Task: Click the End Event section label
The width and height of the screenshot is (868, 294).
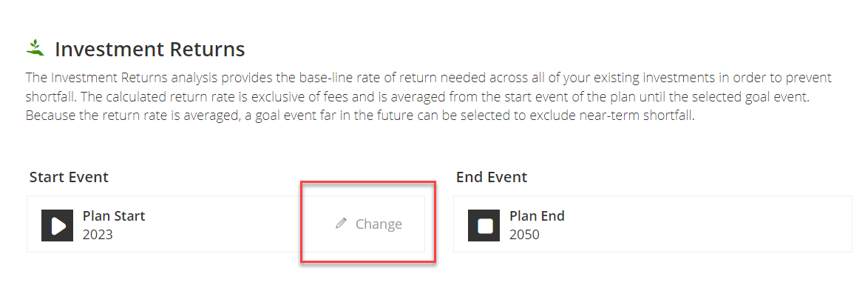Action: (492, 177)
